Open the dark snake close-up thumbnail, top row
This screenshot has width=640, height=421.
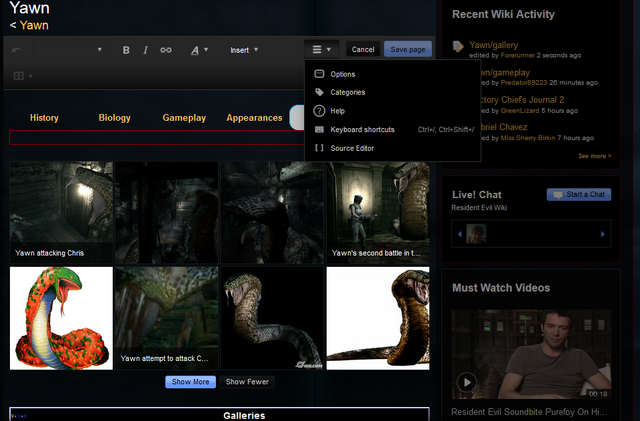(x=272, y=212)
